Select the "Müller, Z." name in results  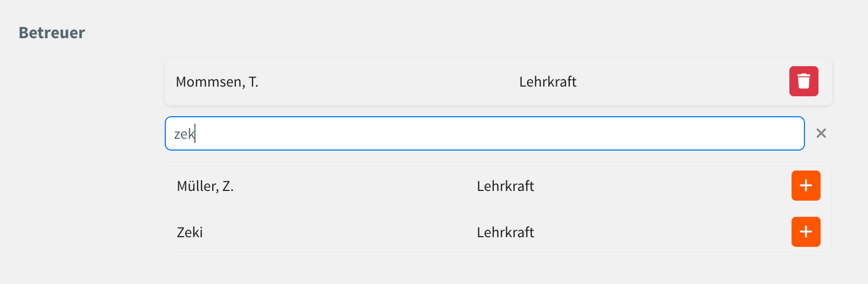[x=205, y=186]
